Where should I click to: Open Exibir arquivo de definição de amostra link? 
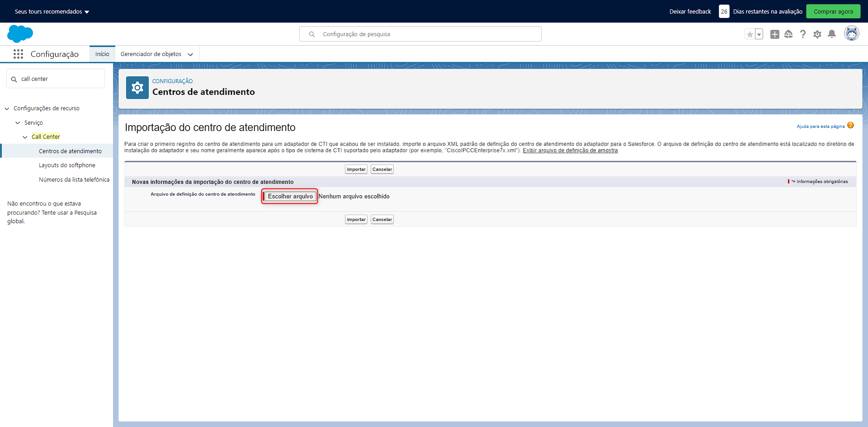point(570,150)
